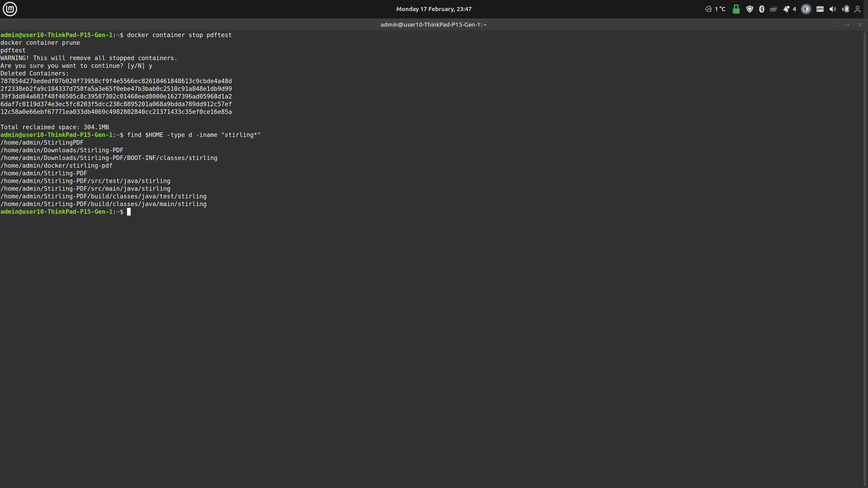Click the 'Are you sure you want to continue' line
The width and height of the screenshot is (868, 488).
pyautogui.click(x=76, y=66)
